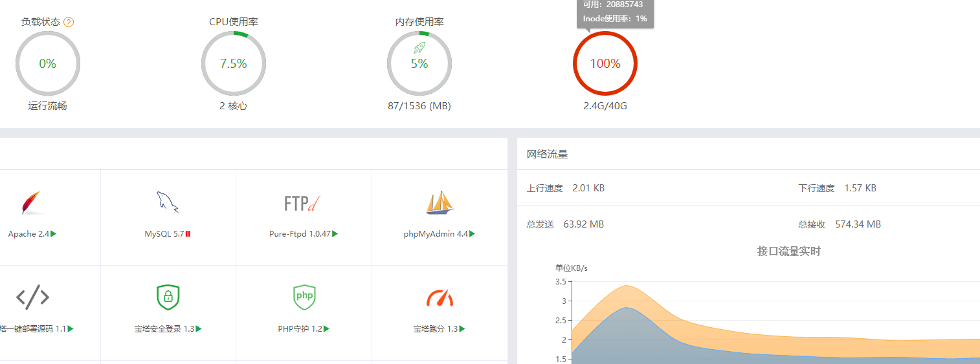Image resolution: width=980 pixels, height=364 pixels.
Task: Click the 宝塔跑分 1.3 label
Action: [x=436, y=329]
